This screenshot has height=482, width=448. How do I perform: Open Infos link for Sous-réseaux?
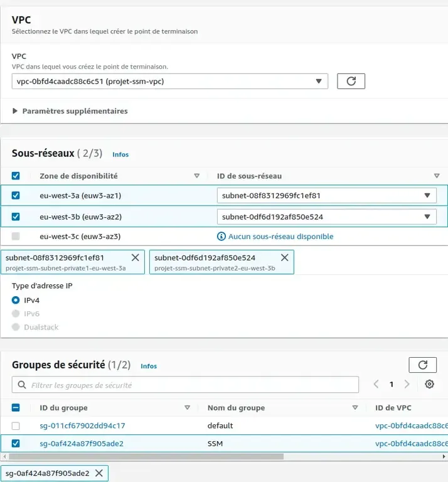120,154
